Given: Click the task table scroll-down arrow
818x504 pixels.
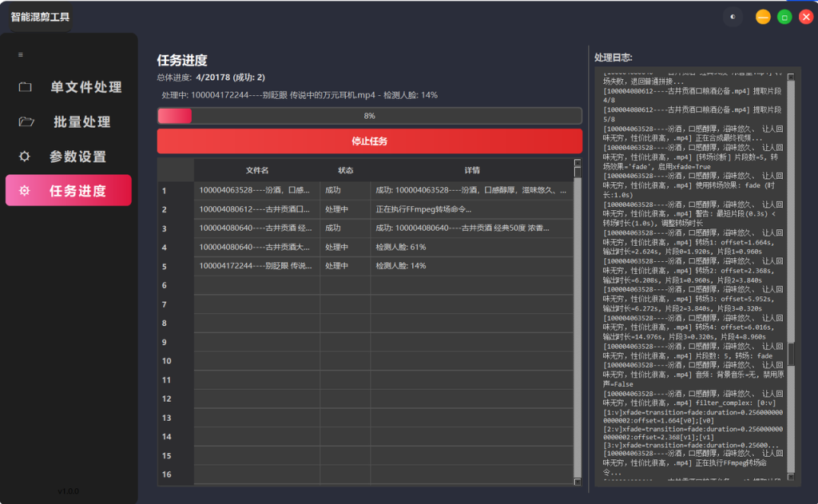Looking at the screenshot, I should [578, 482].
